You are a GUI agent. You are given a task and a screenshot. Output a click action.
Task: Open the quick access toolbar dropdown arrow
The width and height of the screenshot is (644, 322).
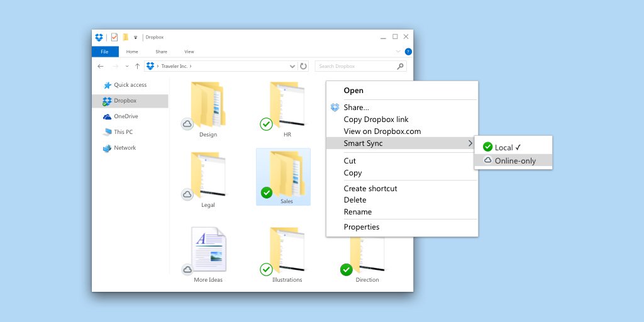[x=136, y=38]
